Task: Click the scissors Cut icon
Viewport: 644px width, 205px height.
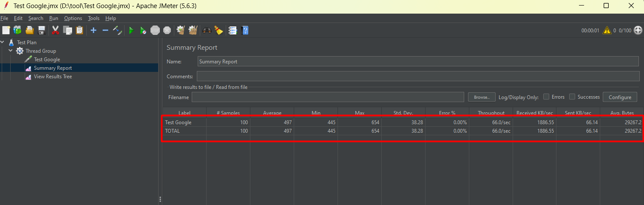Action: pyautogui.click(x=55, y=30)
